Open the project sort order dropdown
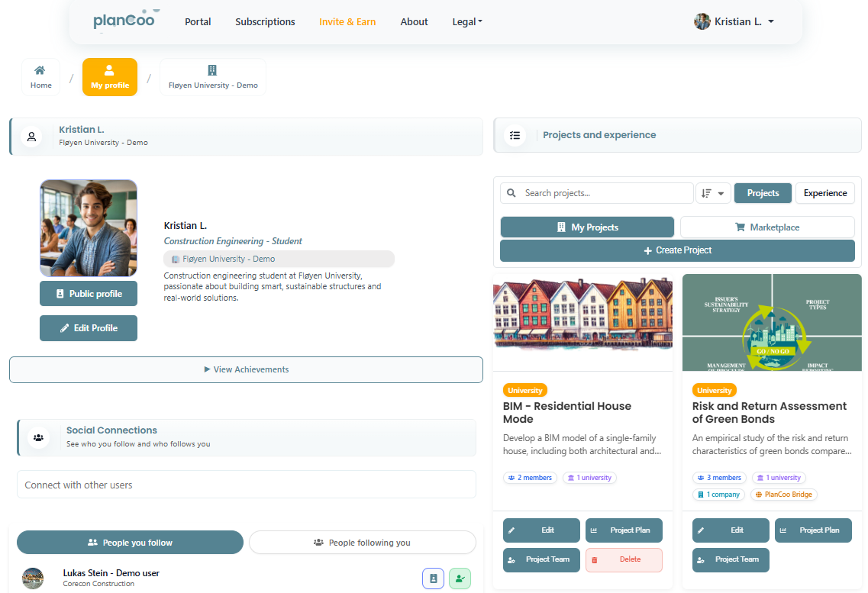Viewport: 868px width, 593px height. 713,193
